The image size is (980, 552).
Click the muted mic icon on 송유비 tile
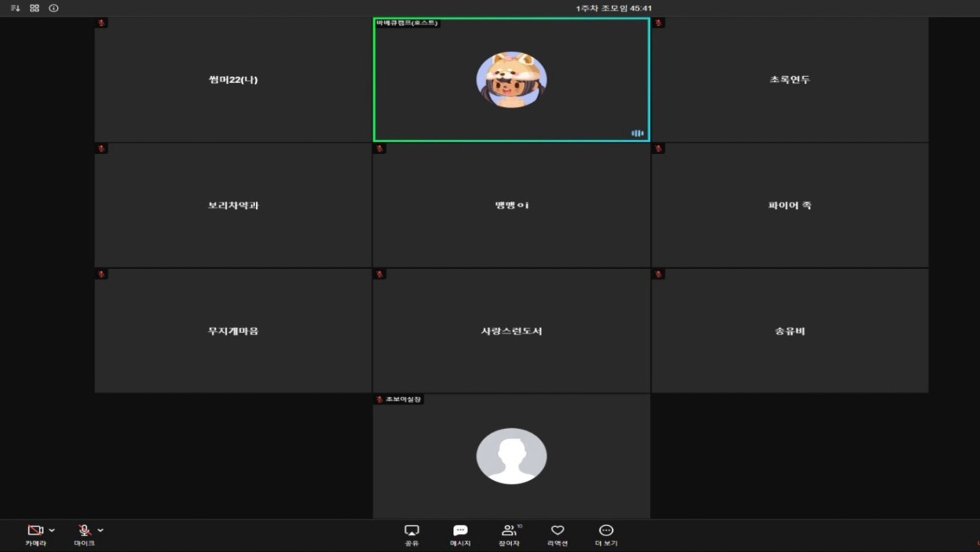pos(658,274)
